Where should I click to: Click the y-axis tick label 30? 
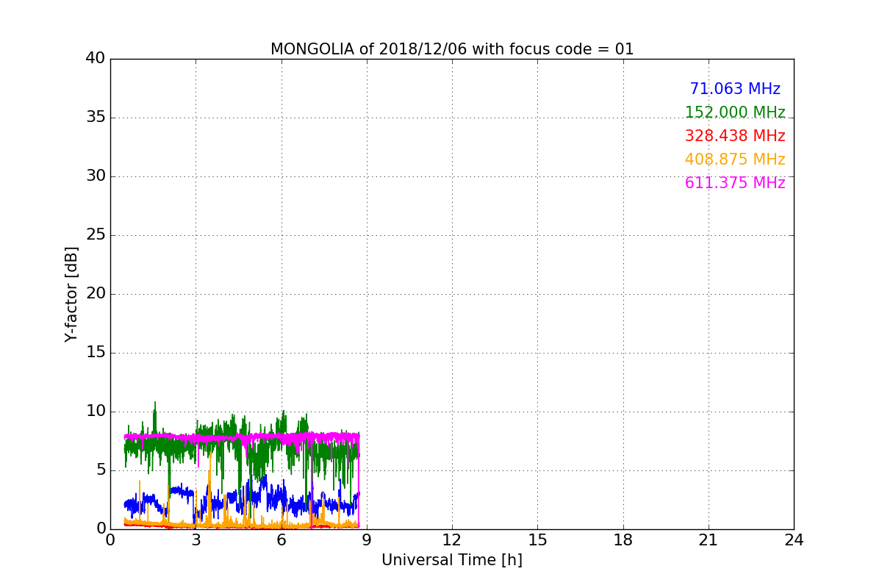[x=96, y=176]
